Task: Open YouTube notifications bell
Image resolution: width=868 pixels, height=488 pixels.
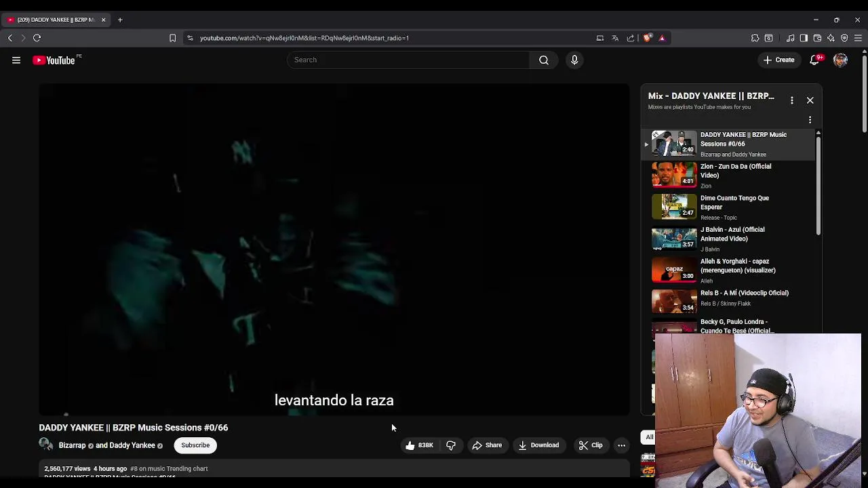Action: coord(815,60)
